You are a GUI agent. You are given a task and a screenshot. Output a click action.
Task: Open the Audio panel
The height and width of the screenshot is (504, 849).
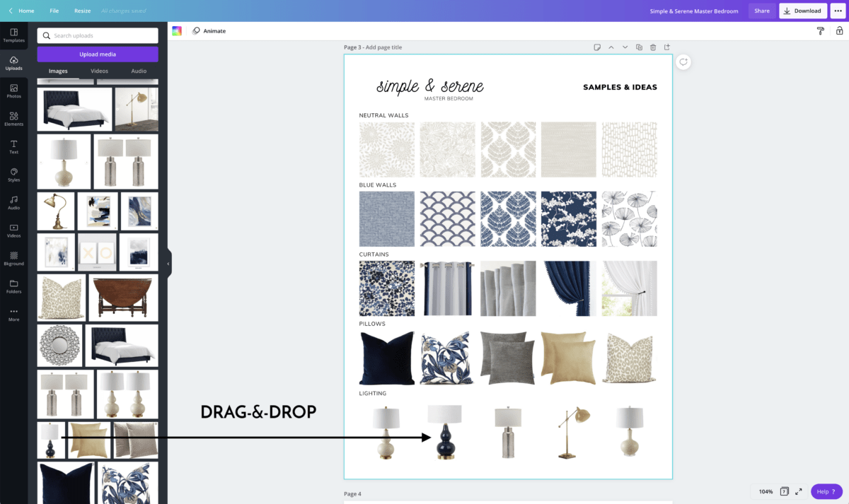coord(13,203)
